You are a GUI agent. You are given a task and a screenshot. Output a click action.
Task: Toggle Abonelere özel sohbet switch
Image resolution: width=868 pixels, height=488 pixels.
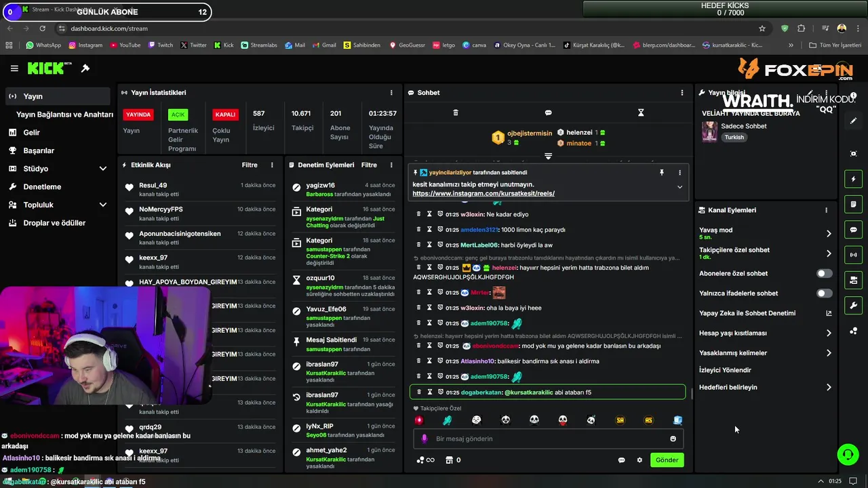point(824,274)
